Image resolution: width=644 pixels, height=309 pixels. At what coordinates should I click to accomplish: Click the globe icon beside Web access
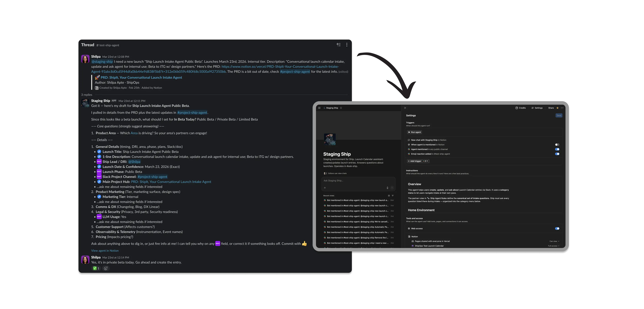point(409,229)
